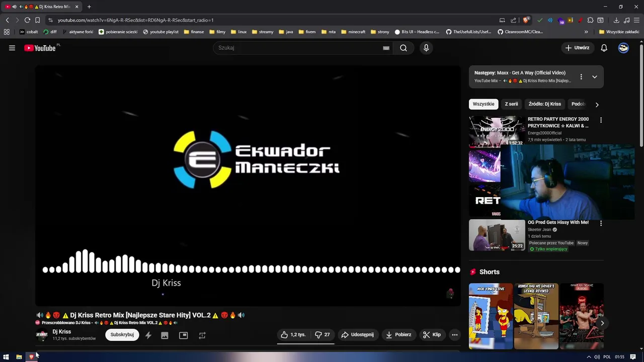The width and height of the screenshot is (644, 362).
Task: Click the search magnifier button
Action: (404, 48)
